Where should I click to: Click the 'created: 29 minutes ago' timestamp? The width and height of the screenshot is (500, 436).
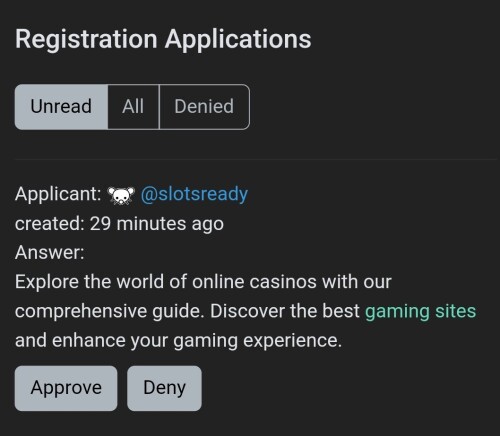pyautogui.click(x=119, y=223)
